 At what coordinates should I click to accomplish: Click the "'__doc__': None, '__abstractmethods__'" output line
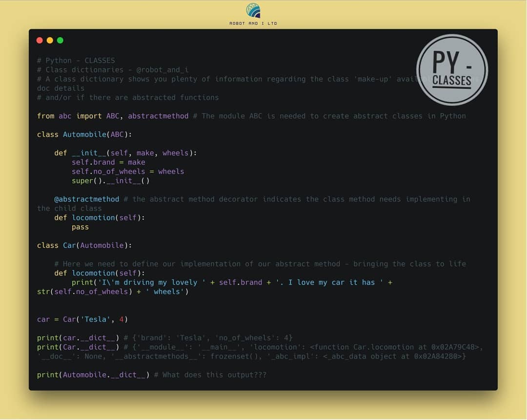[x=251, y=356]
